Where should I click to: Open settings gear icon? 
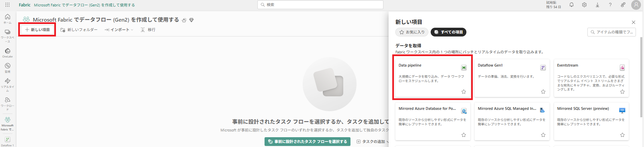[x=584, y=5]
